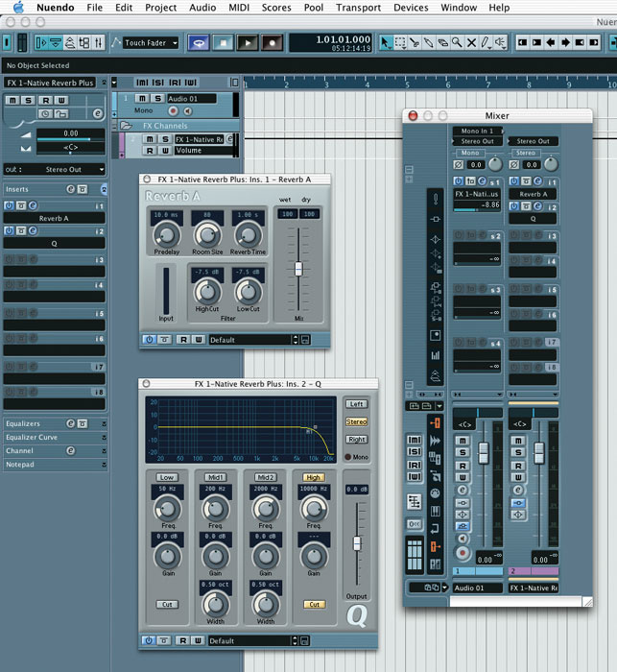
Task: Open the Transport menu
Action: (358, 8)
